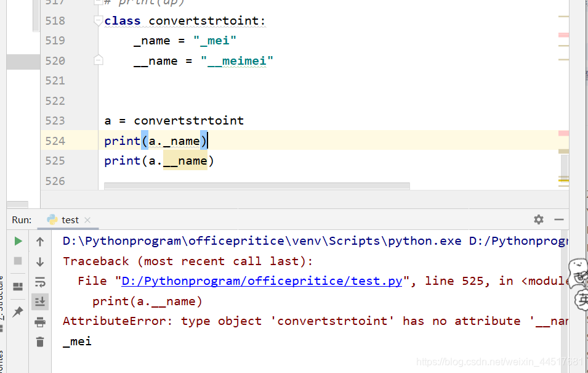Viewport: 588px width, 373px height.
Task: Pin the Run tab
Action: tap(18, 311)
